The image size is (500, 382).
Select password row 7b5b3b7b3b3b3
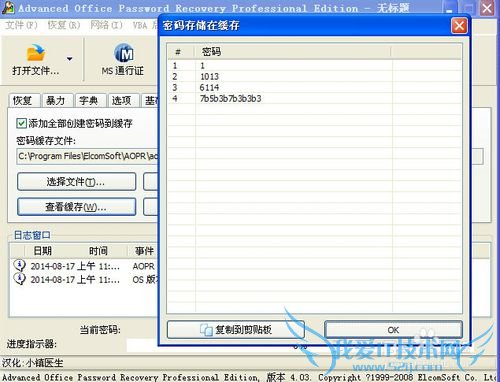point(315,98)
